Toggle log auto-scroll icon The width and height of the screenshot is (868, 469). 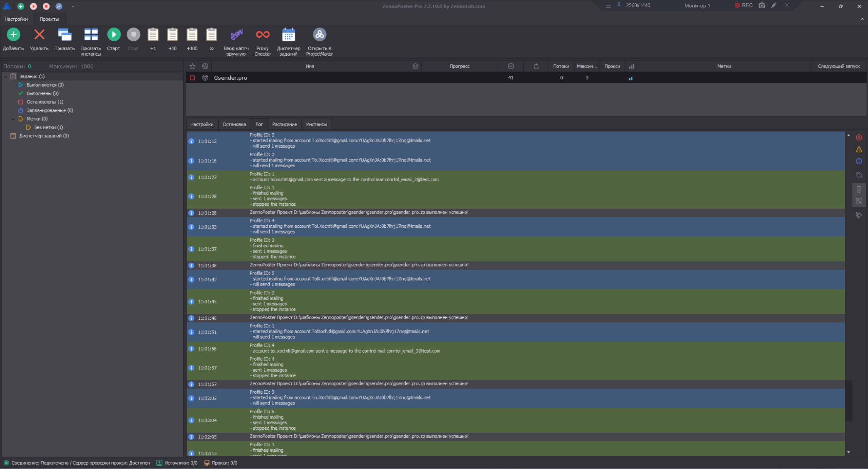pos(859,189)
